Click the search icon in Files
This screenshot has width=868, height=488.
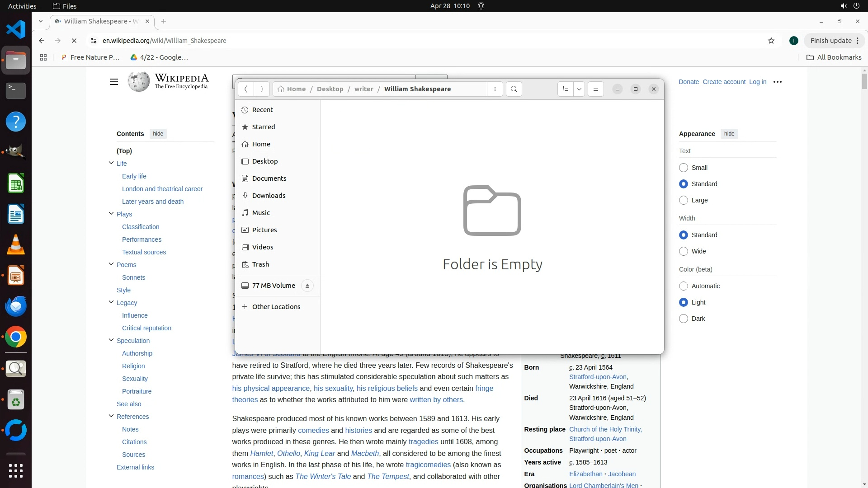tap(514, 89)
